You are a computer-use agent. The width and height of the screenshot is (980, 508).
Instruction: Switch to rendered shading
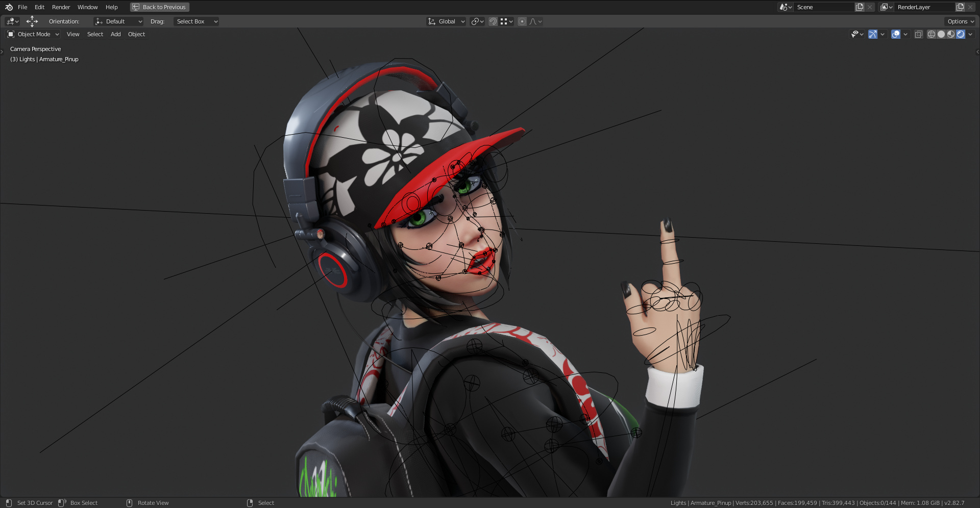point(961,34)
